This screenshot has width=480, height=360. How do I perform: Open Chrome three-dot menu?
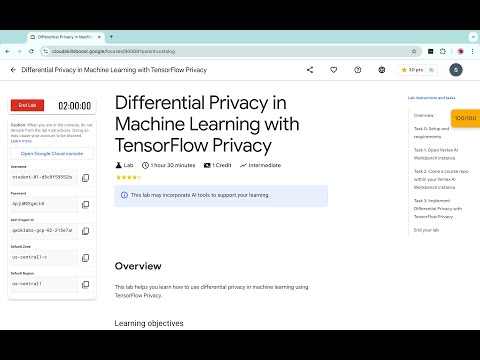point(472,51)
